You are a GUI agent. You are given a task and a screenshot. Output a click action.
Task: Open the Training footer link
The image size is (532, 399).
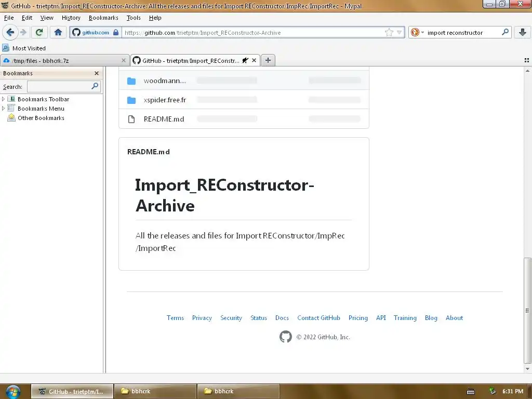pos(405,318)
